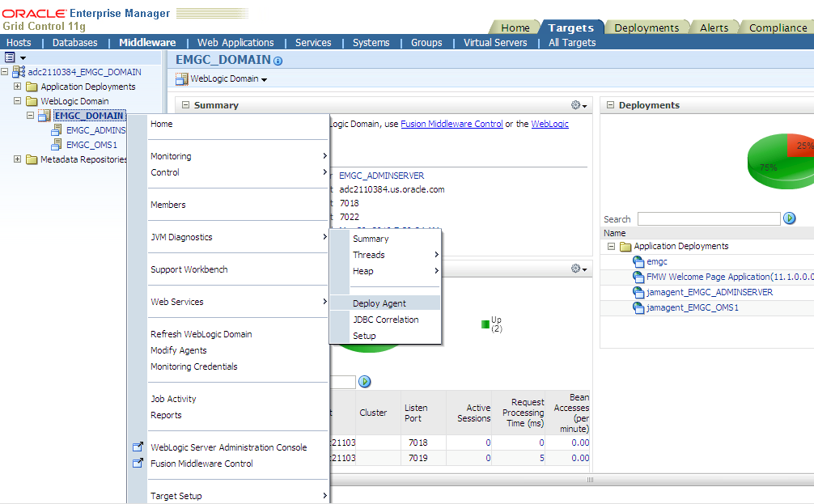The width and height of the screenshot is (814, 504).
Task: Click into the Deployments Search input field
Action: pos(709,219)
